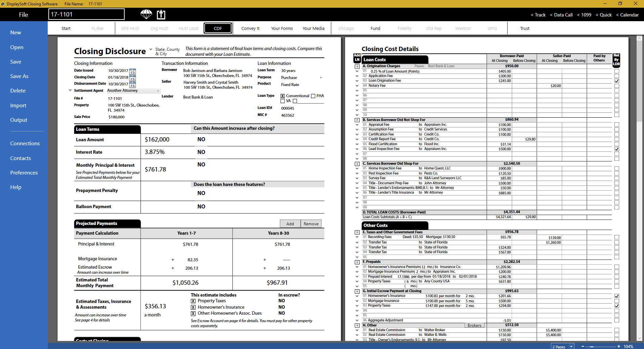
Task: Open the loan Purpose dropdown
Action: click(321, 78)
